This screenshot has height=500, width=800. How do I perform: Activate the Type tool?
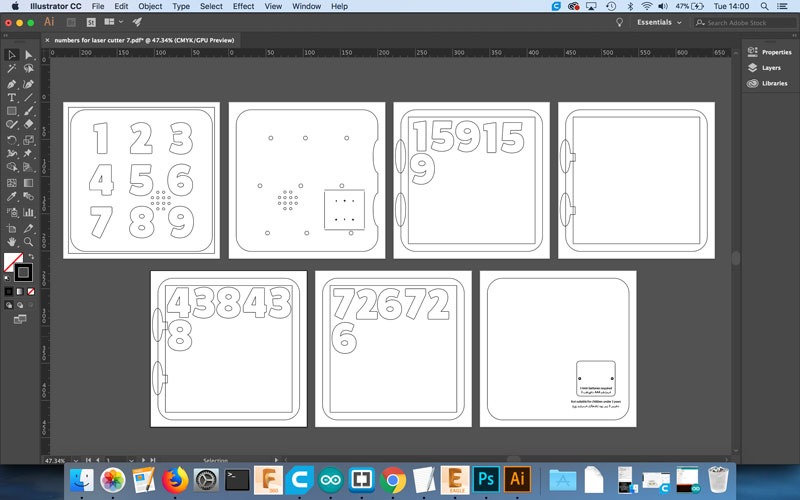pyautogui.click(x=12, y=97)
